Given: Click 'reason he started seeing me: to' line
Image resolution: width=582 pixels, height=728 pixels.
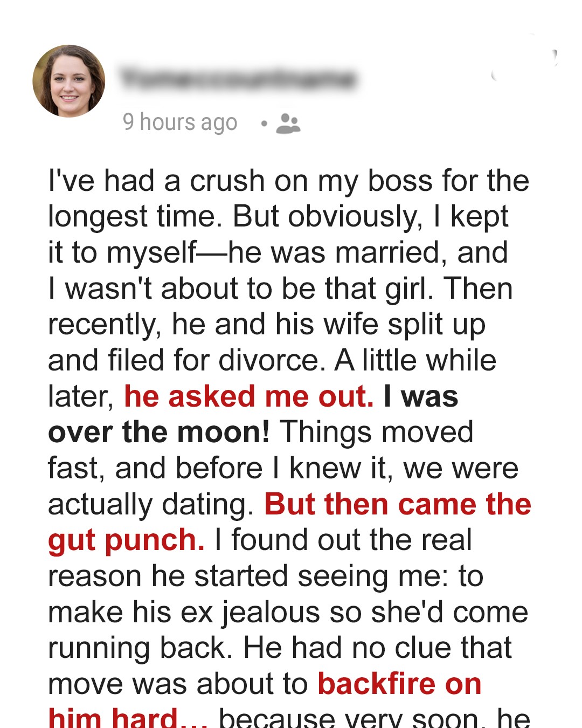Looking at the screenshot, I should pos(265,576).
